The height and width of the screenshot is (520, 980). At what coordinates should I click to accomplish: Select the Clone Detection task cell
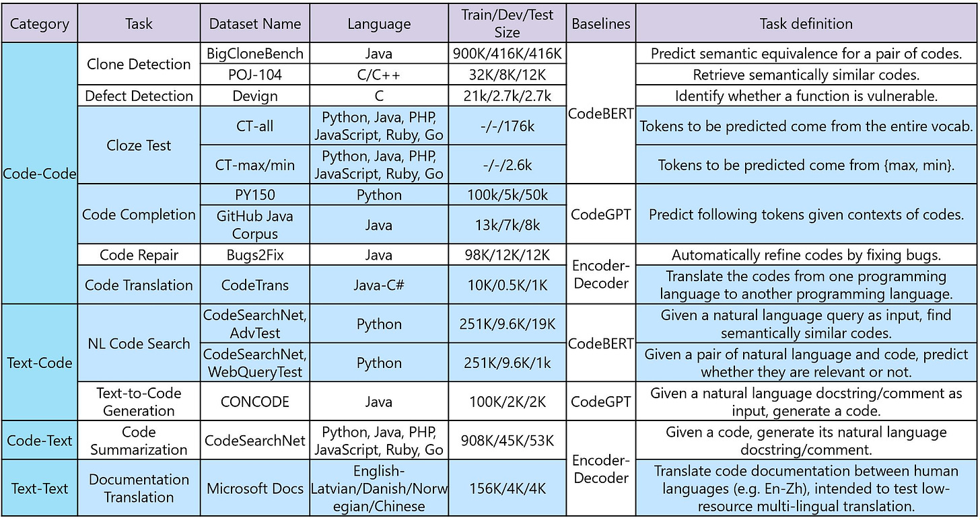(x=139, y=64)
